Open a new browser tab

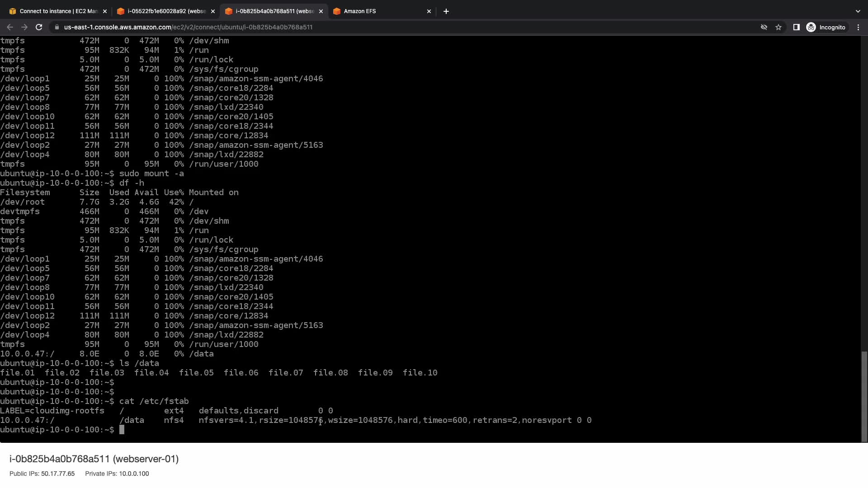446,11
